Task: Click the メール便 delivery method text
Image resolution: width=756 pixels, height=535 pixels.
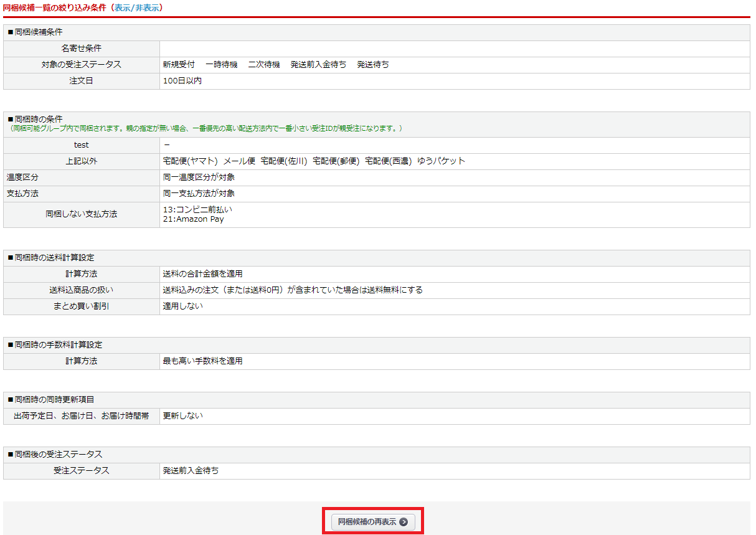Action: [239, 161]
